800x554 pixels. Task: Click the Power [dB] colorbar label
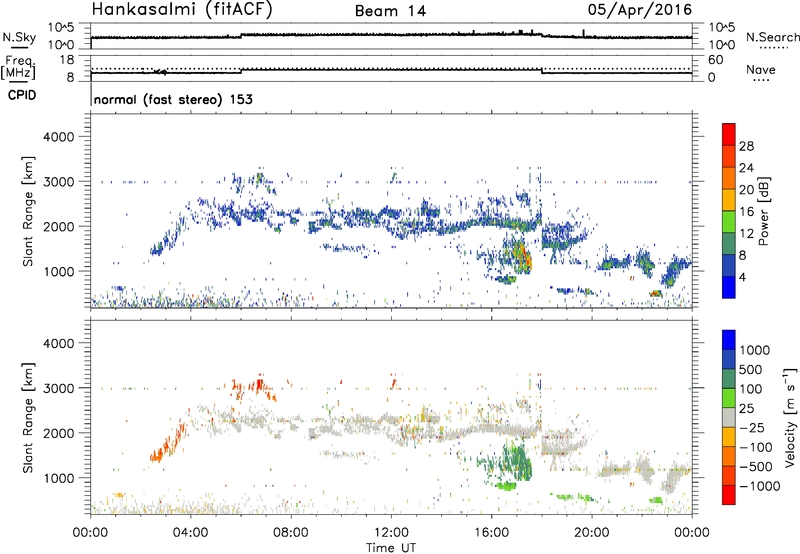click(763, 211)
